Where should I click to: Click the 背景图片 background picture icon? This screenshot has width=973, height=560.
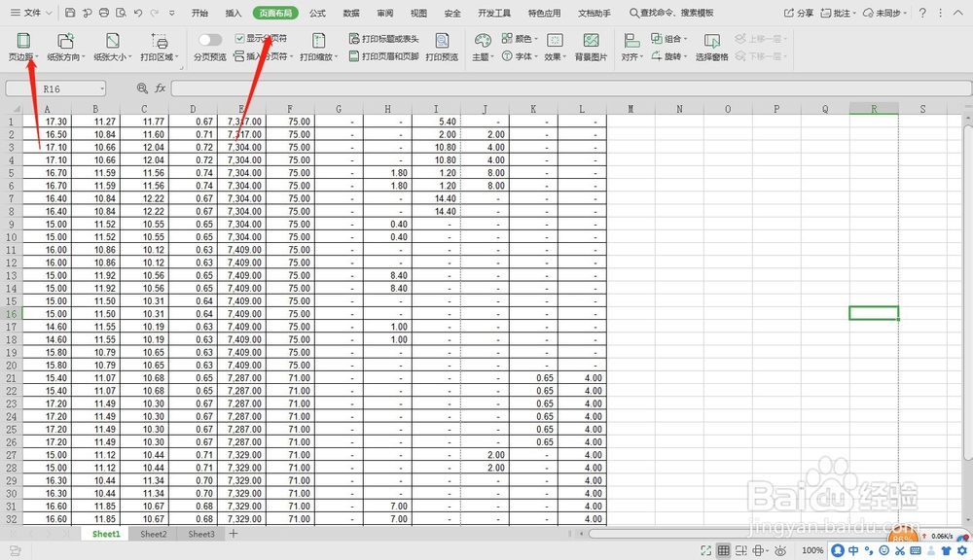click(x=591, y=41)
